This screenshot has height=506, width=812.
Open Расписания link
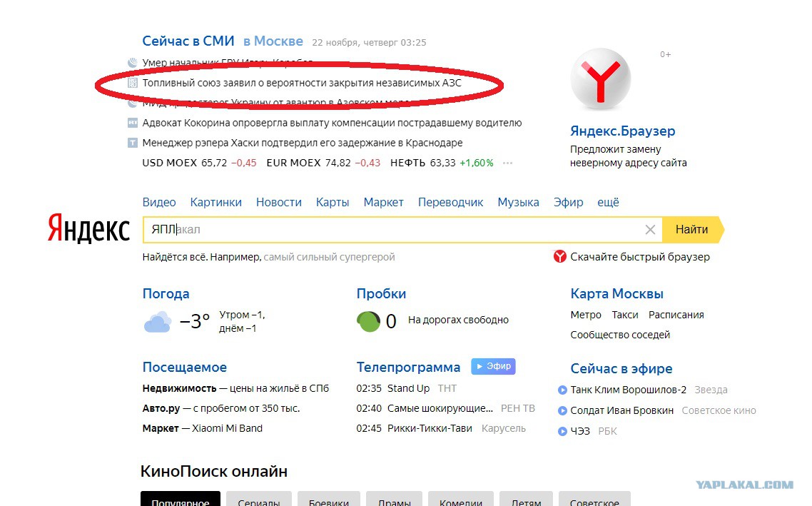(676, 315)
